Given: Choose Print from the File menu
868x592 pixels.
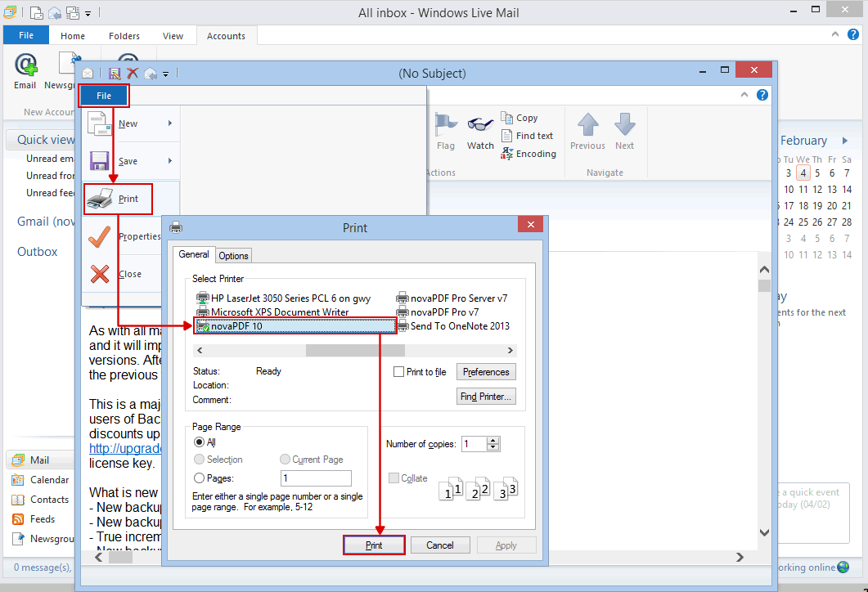Looking at the screenshot, I should (x=118, y=199).
